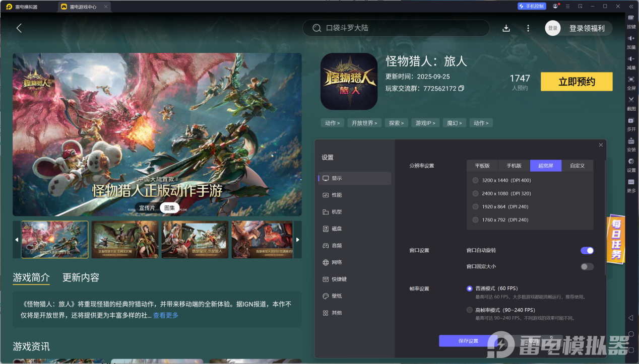Open 机型 device model settings
This screenshot has height=364, width=639.
(x=355, y=212)
